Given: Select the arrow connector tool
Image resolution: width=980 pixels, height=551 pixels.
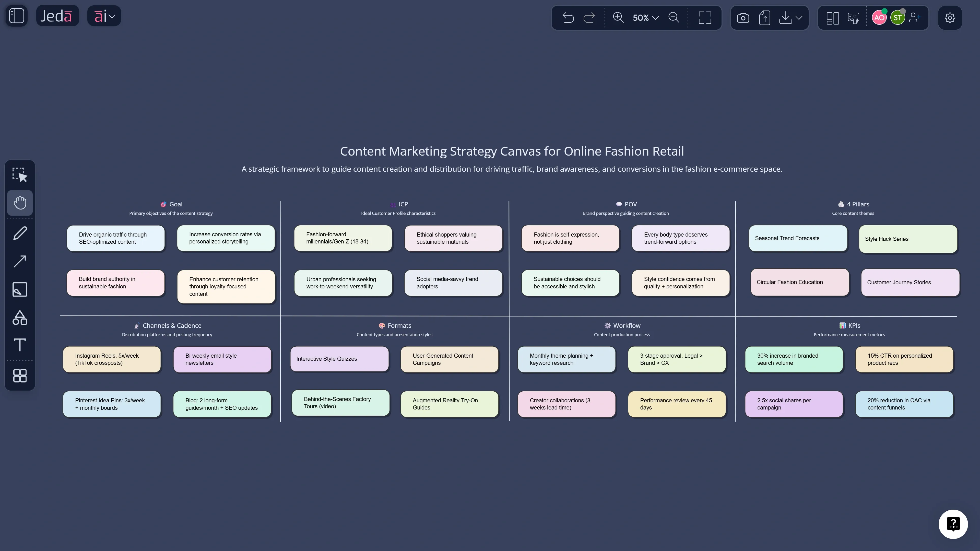Looking at the screenshot, I should click(20, 261).
